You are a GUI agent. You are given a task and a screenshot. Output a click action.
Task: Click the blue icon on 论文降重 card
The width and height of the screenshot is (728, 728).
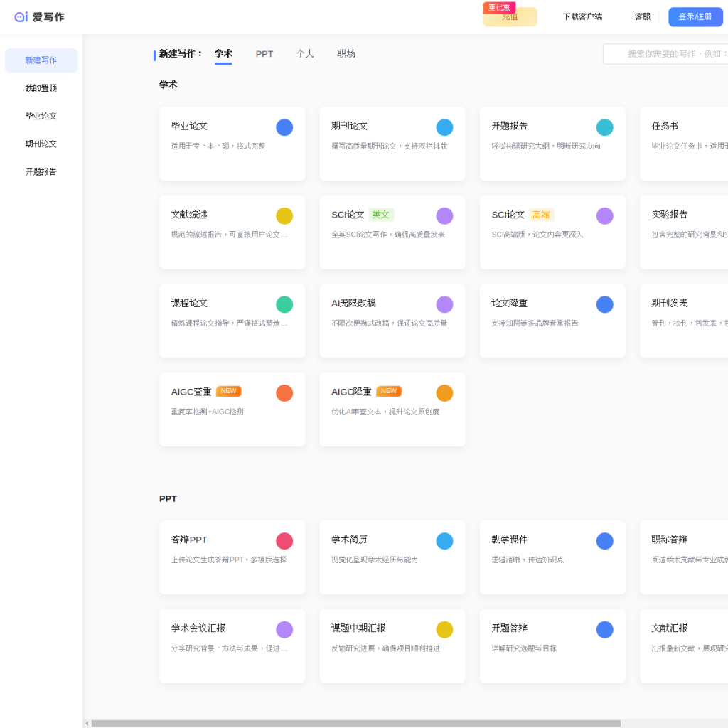(604, 304)
